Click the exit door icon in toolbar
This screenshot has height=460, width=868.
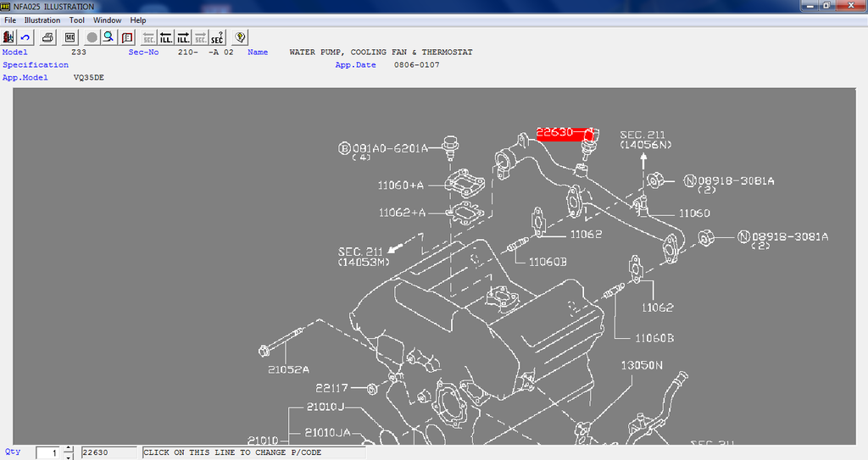[x=9, y=37]
